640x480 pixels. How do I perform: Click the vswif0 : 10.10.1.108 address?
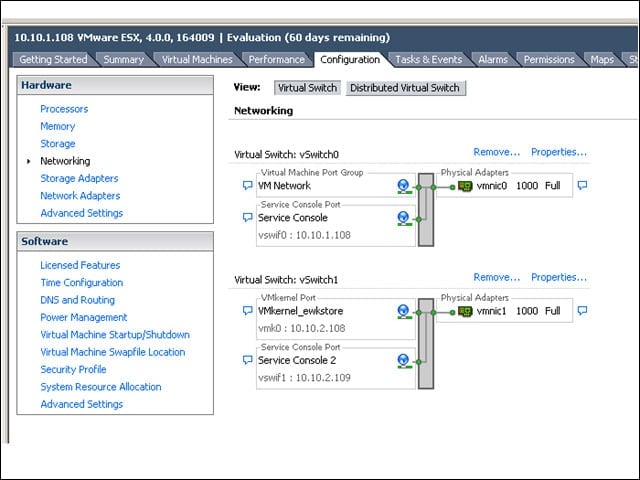[304, 235]
